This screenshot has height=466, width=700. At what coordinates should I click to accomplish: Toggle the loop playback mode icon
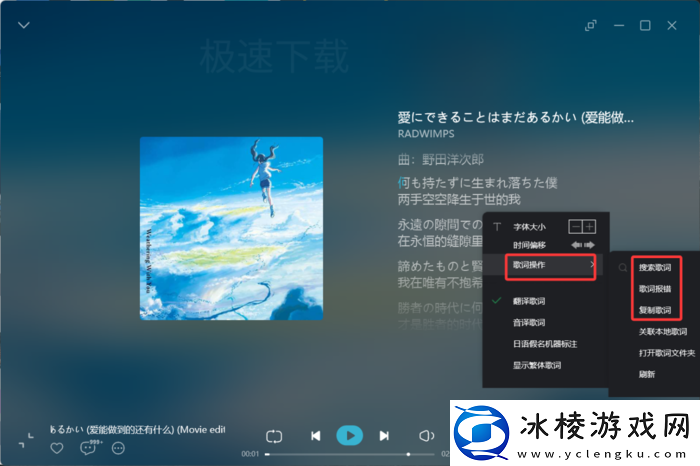point(274,436)
